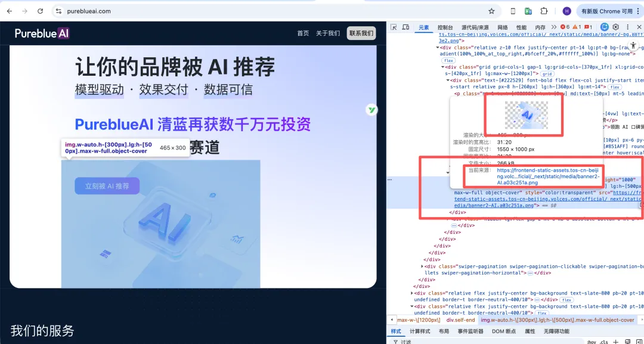This screenshot has width=644, height=344.
Task: Open the hidden tabs chevron in DevTools toolbar
Action: pos(555,27)
